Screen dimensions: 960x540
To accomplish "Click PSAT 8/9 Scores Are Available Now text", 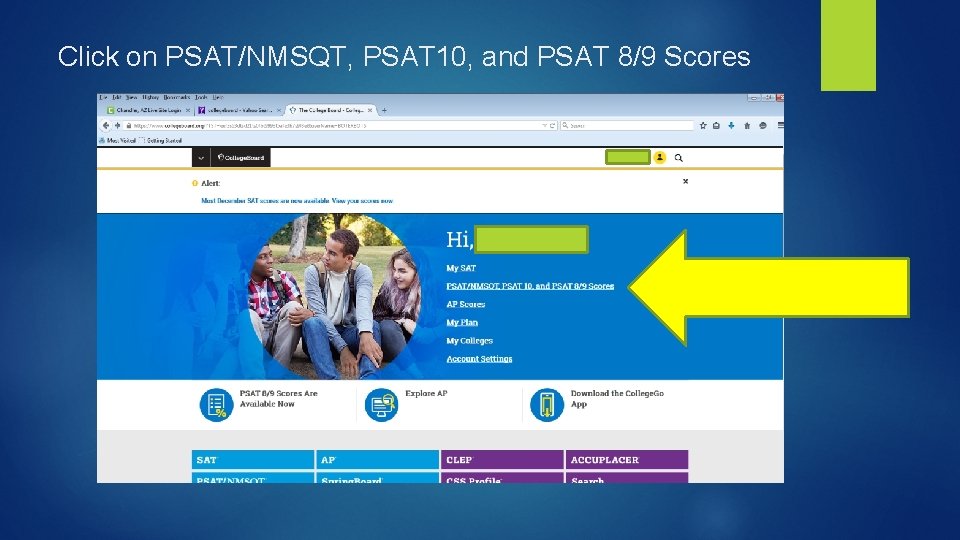I will pyautogui.click(x=279, y=399).
